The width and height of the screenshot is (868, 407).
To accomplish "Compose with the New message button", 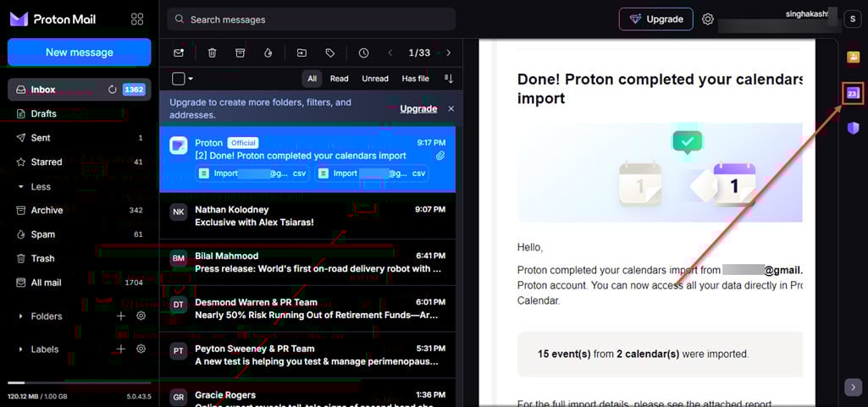I will click(x=79, y=52).
